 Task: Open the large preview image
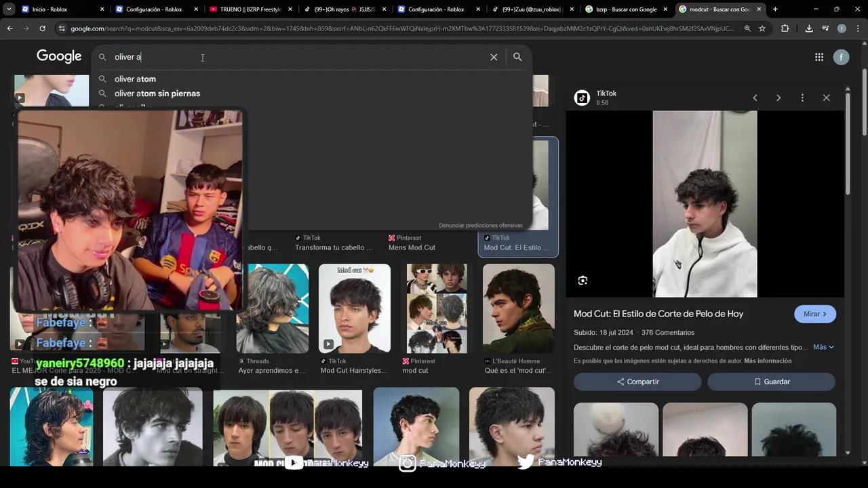pyautogui.click(x=705, y=204)
